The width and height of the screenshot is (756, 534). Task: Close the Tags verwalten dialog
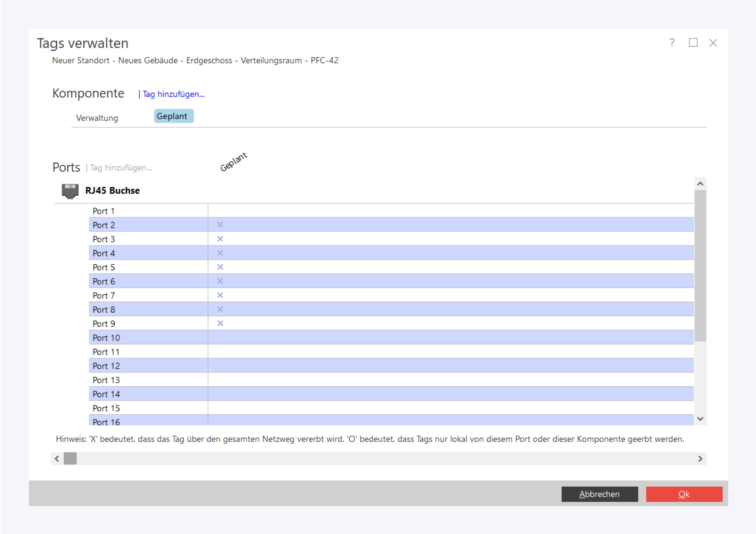point(713,43)
